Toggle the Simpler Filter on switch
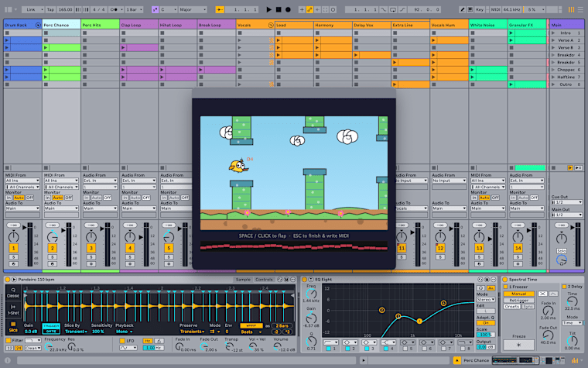This screenshot has height=368, width=588. click(9, 341)
